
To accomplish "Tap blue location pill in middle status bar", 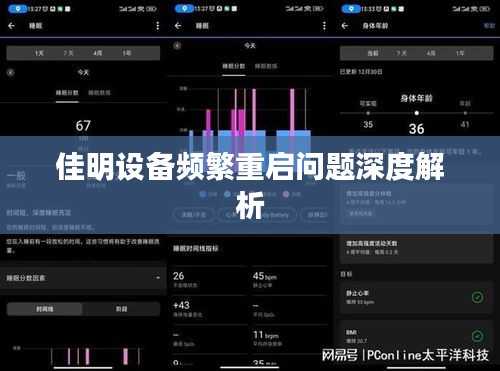I will pos(184,9).
